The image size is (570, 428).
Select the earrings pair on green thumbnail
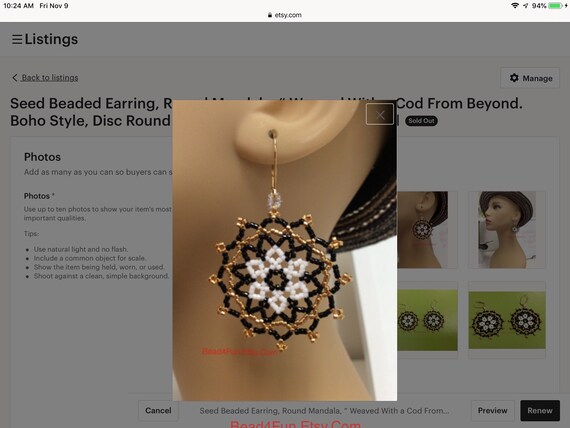click(x=507, y=320)
